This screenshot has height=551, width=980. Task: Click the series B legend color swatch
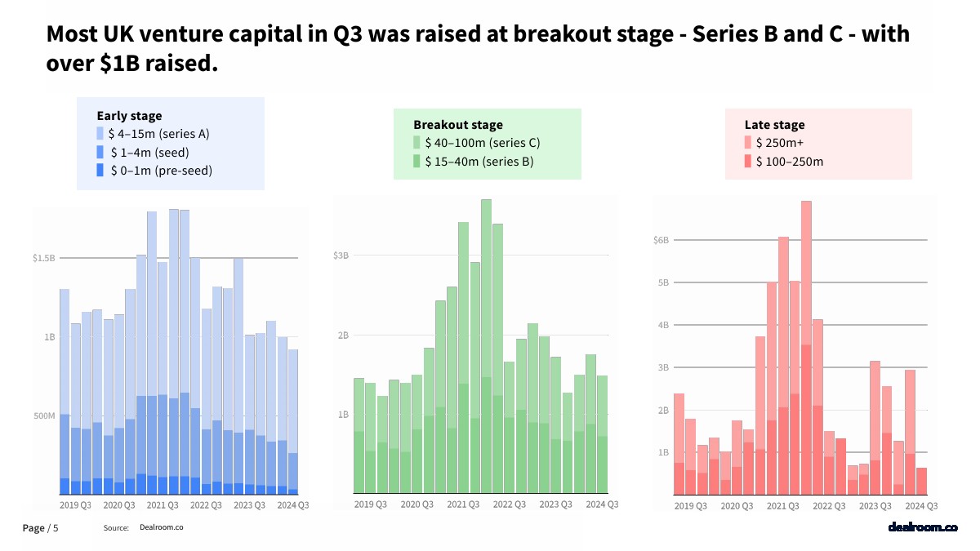coord(416,161)
